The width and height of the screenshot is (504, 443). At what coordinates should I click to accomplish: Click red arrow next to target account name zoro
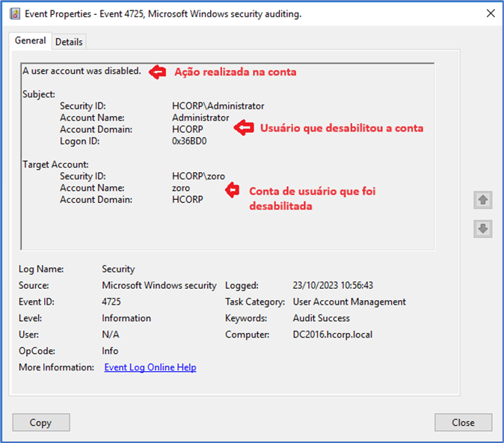pyautogui.click(x=233, y=189)
